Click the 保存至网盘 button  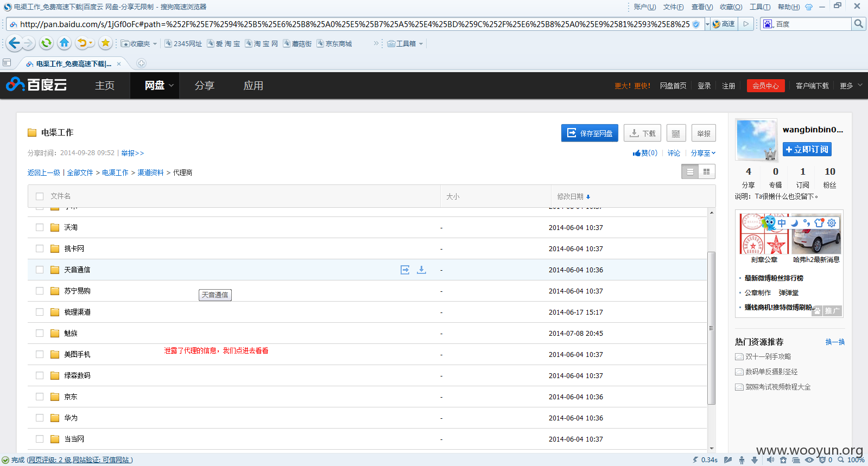point(590,133)
